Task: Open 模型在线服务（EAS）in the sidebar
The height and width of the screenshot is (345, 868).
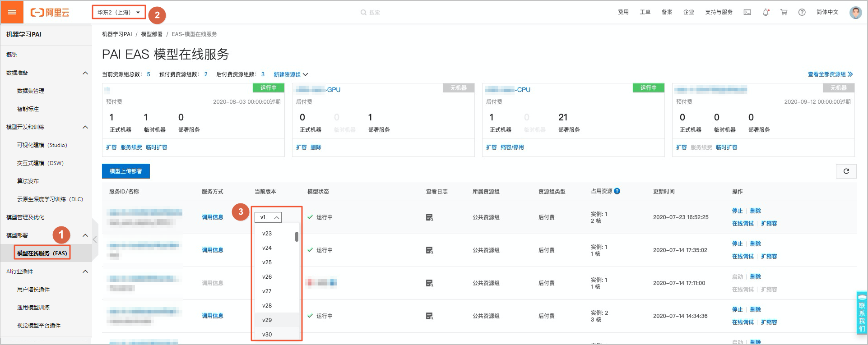Action: pos(42,253)
